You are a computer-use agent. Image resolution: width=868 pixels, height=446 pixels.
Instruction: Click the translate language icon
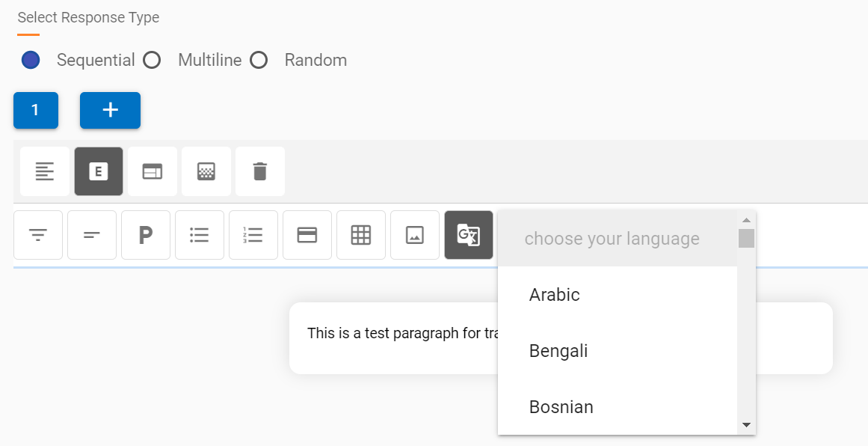pos(469,235)
